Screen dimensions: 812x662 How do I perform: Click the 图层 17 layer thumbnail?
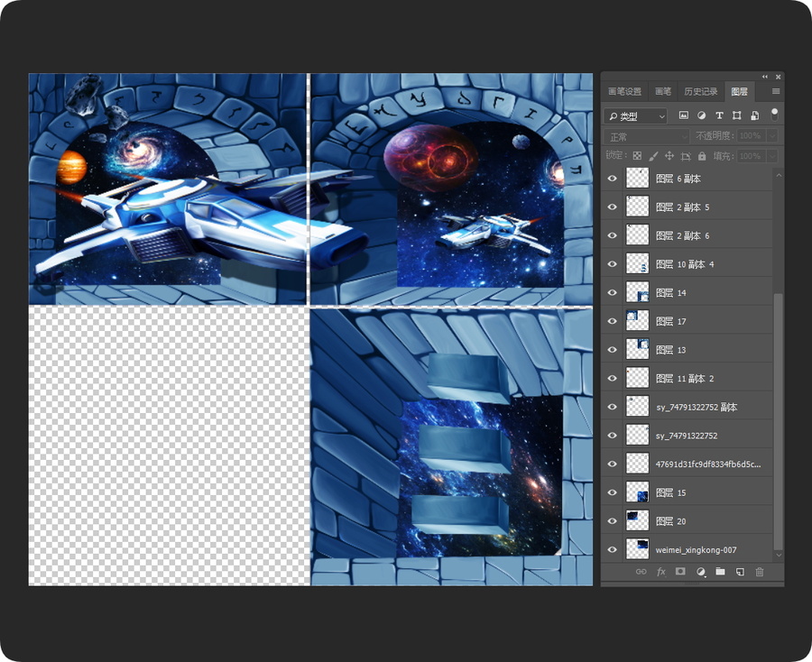point(638,321)
